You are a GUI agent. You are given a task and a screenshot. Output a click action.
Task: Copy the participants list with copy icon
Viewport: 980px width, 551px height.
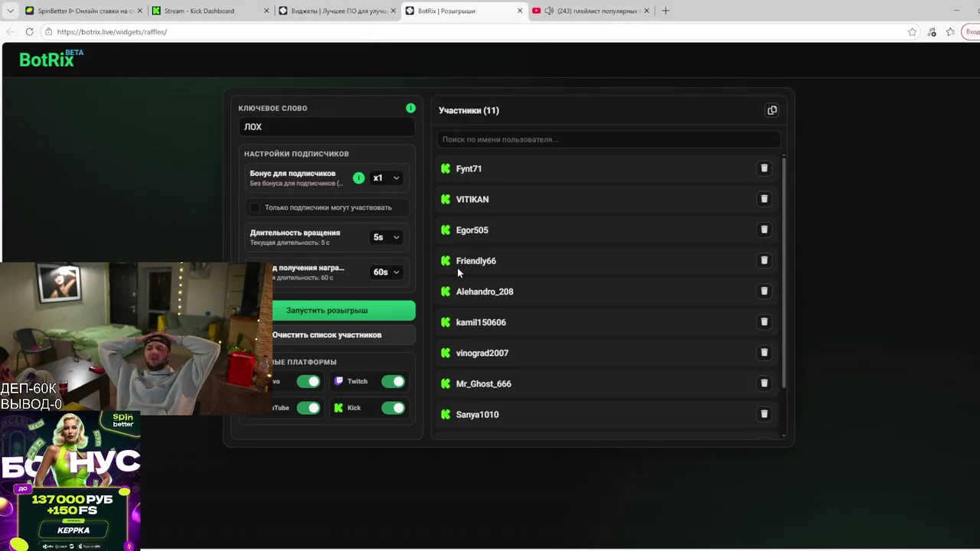tap(772, 110)
